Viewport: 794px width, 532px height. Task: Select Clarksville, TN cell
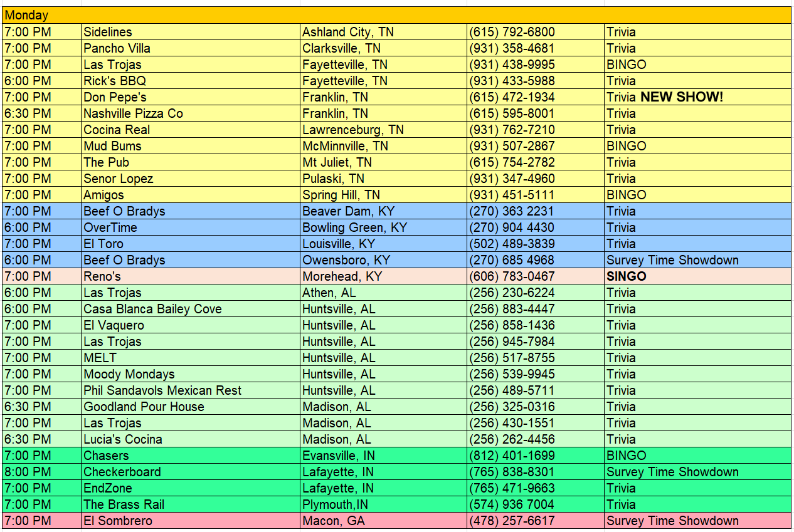point(383,48)
